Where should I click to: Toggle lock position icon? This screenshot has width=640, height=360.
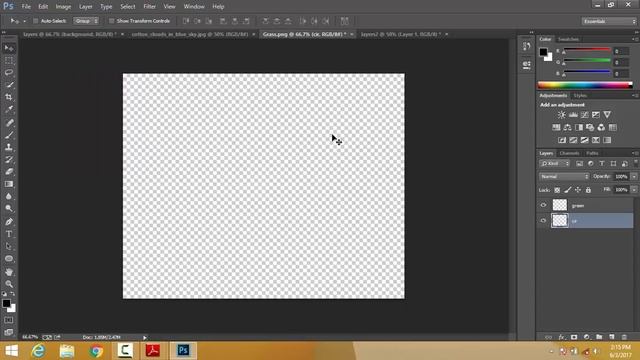pyautogui.click(x=578, y=190)
